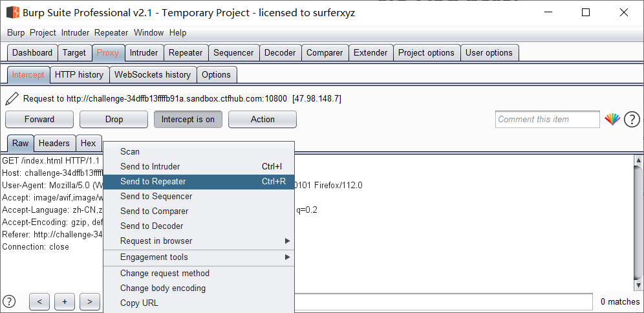Click the Comment this item field
644x313 pixels.
tap(548, 120)
